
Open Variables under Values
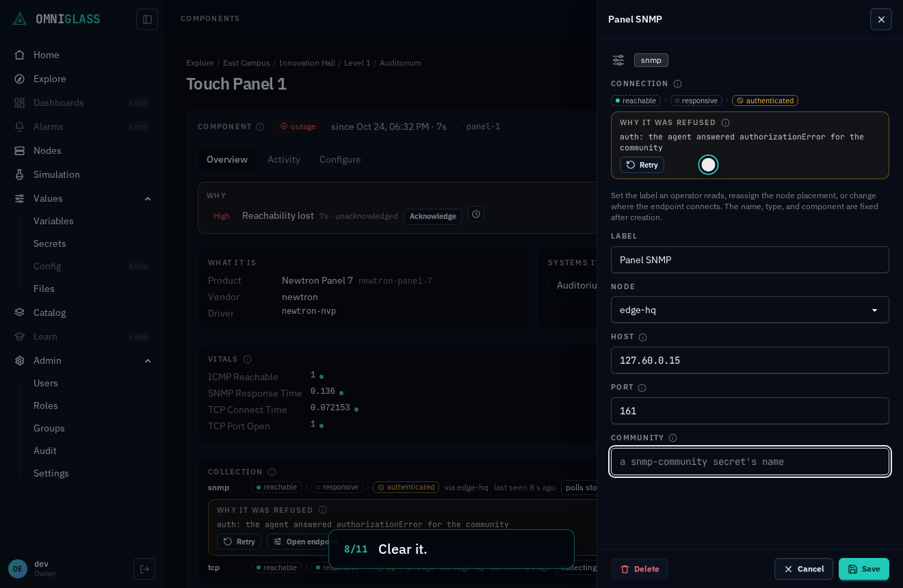pos(92,221)
